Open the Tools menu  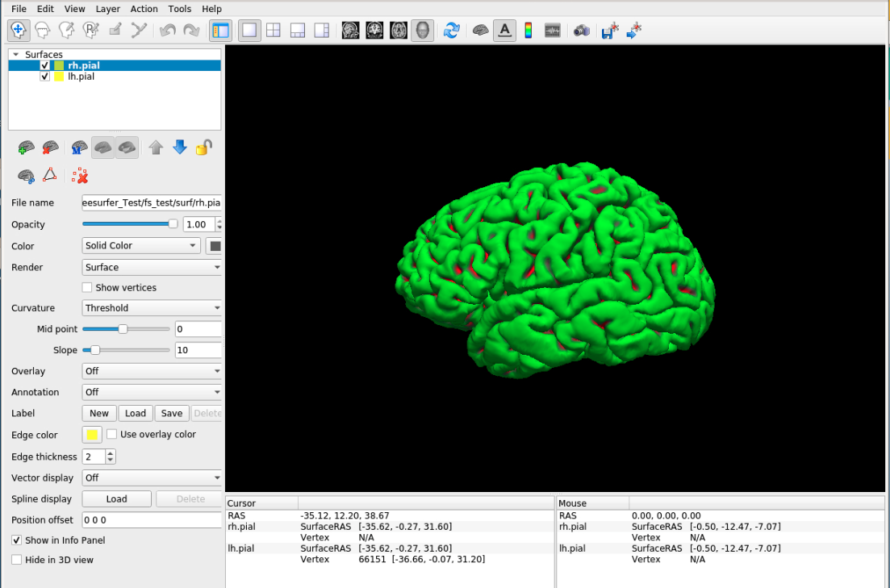[180, 9]
